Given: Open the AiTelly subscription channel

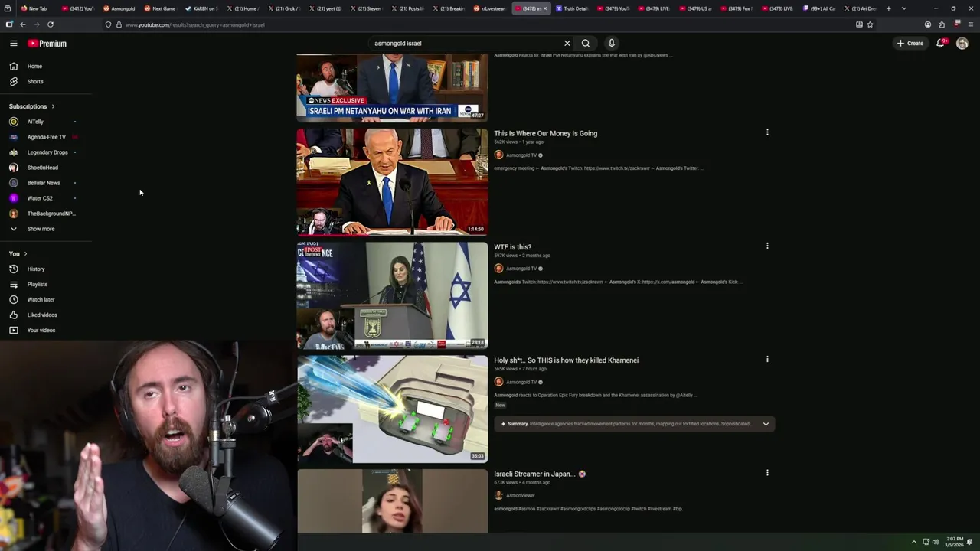Looking at the screenshot, I should [35, 122].
